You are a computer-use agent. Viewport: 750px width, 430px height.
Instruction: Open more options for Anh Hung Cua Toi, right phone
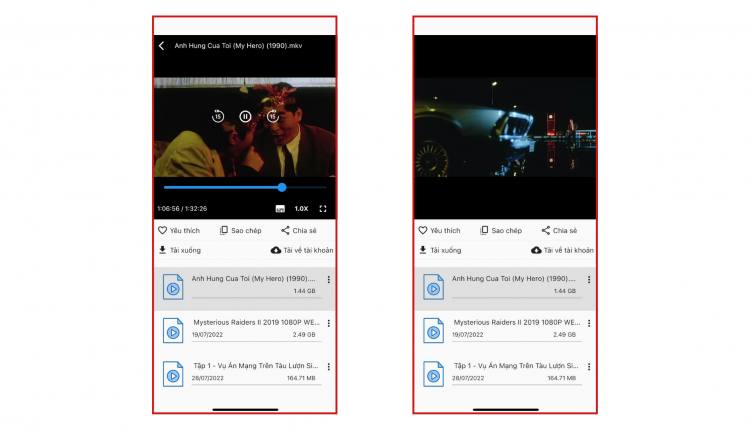point(589,280)
